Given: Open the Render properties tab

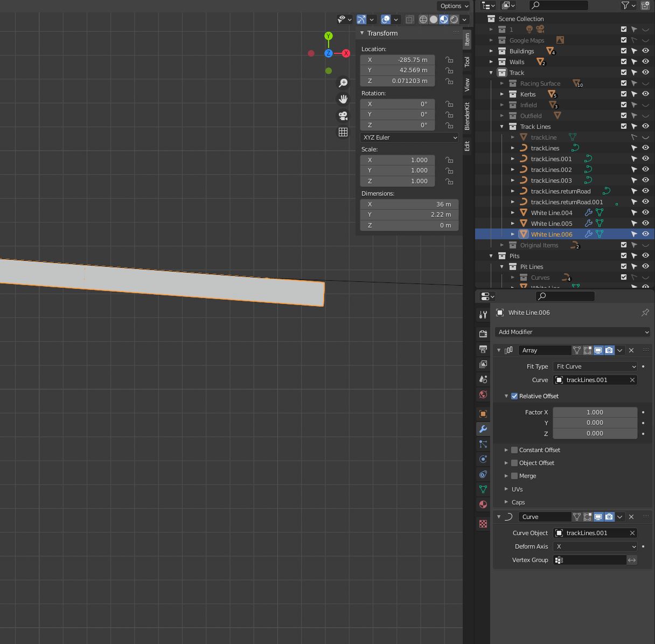Looking at the screenshot, I should coord(483,334).
